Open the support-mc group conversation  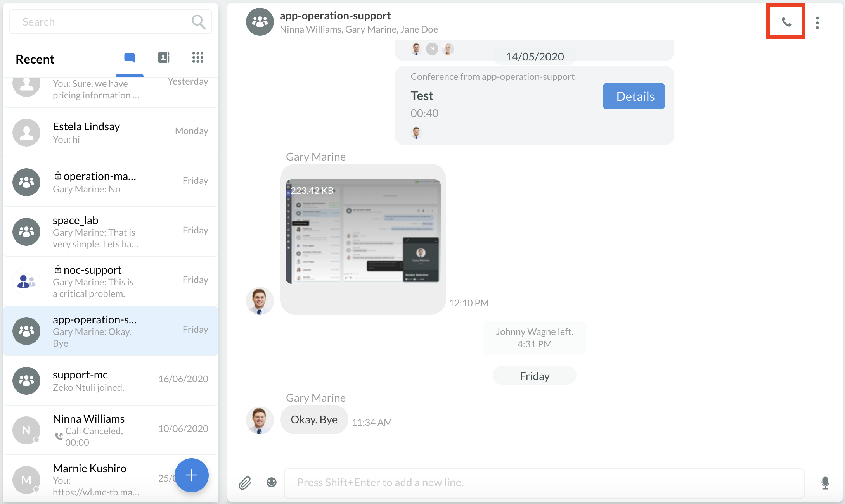pyautogui.click(x=111, y=381)
